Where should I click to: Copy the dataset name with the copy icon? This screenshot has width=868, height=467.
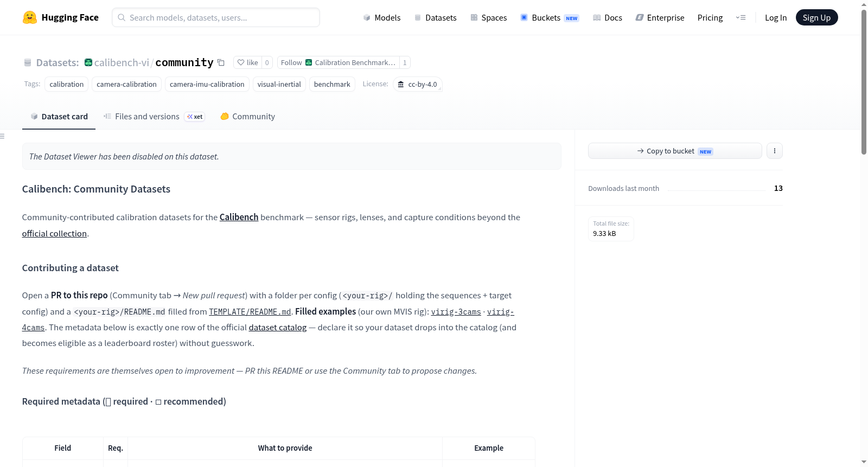(221, 62)
